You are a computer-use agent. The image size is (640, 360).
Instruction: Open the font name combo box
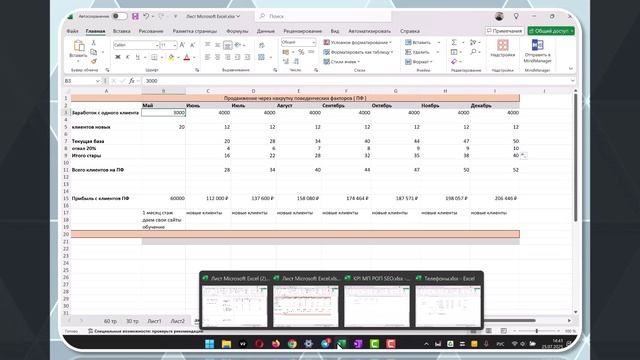click(136, 45)
